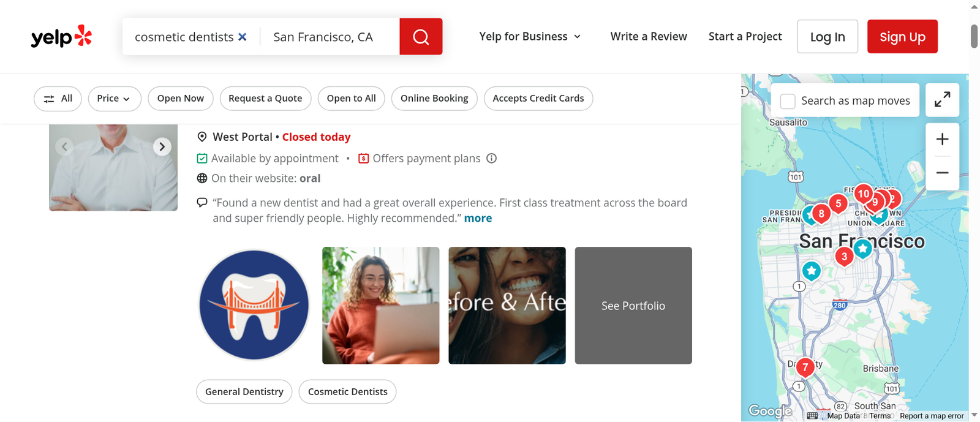Open the Yelp home logo
The image size is (980, 422).
(61, 37)
